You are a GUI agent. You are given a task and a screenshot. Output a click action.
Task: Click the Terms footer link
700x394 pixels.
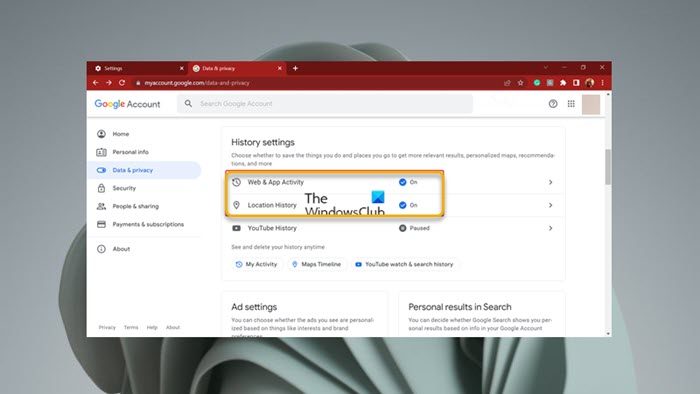click(x=131, y=328)
